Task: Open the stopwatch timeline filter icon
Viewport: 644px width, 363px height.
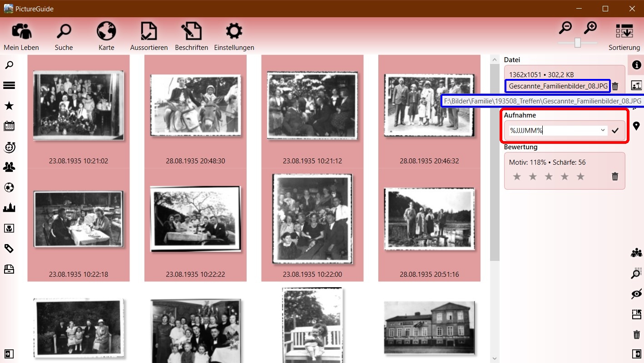Action: (x=9, y=147)
